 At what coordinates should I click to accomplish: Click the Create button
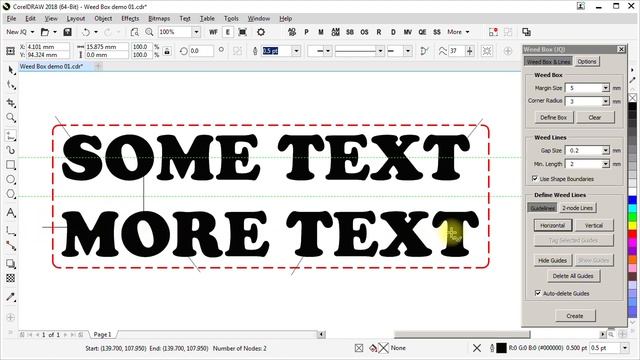pos(575,316)
